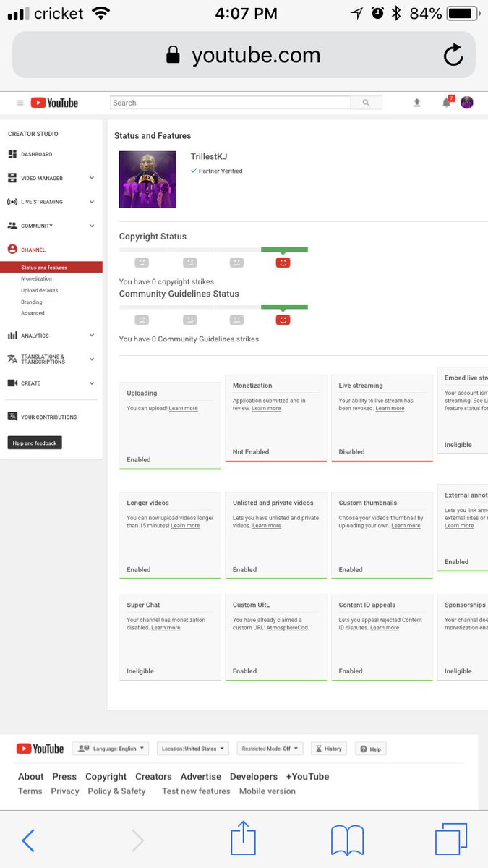488x868 pixels.
Task: Click the search magnifier button
Action: (x=367, y=103)
